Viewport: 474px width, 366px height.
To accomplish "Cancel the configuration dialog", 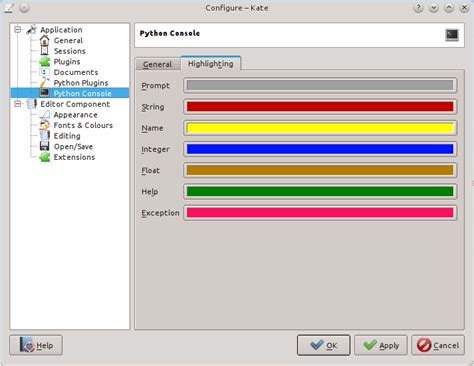I will click(x=438, y=345).
